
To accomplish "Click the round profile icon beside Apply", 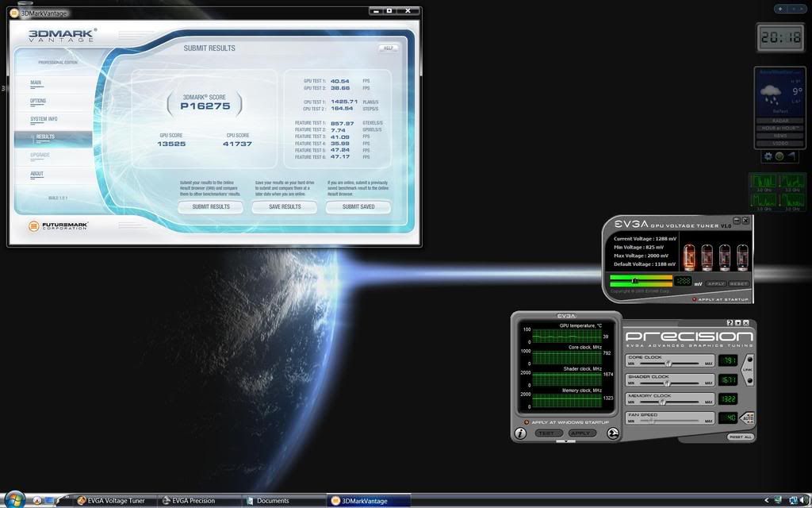I will [613, 433].
